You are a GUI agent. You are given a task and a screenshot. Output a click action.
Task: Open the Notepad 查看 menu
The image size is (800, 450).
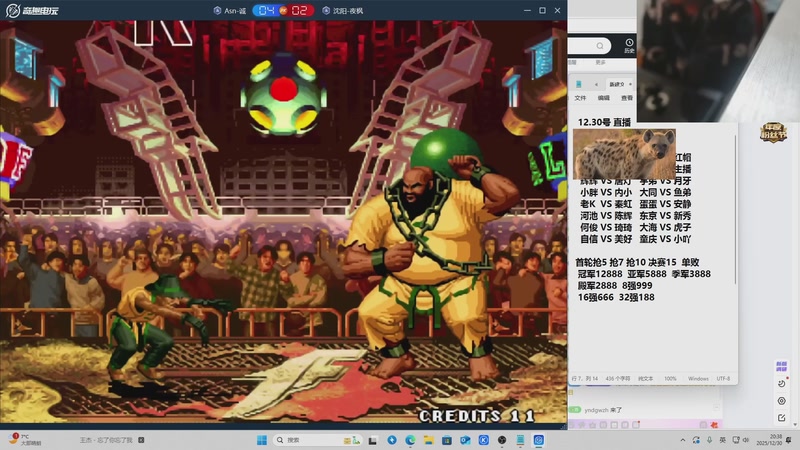tap(627, 97)
